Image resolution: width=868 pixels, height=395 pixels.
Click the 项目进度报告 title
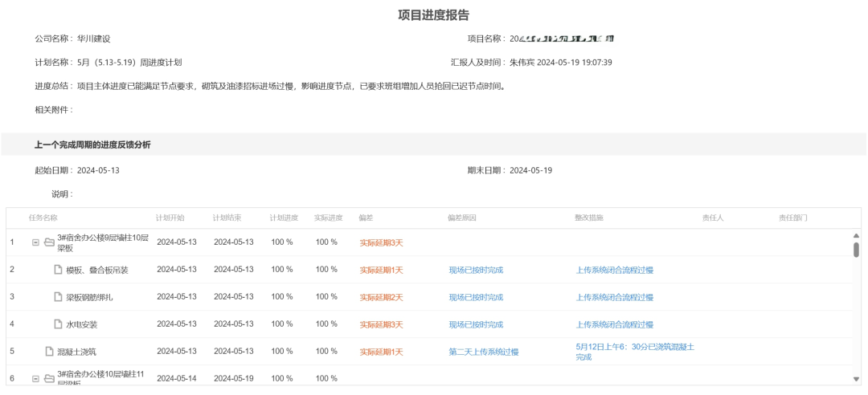434,15
